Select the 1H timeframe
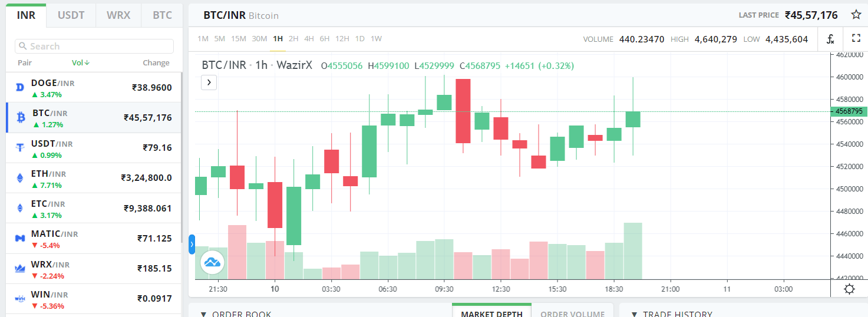 pyautogui.click(x=278, y=38)
